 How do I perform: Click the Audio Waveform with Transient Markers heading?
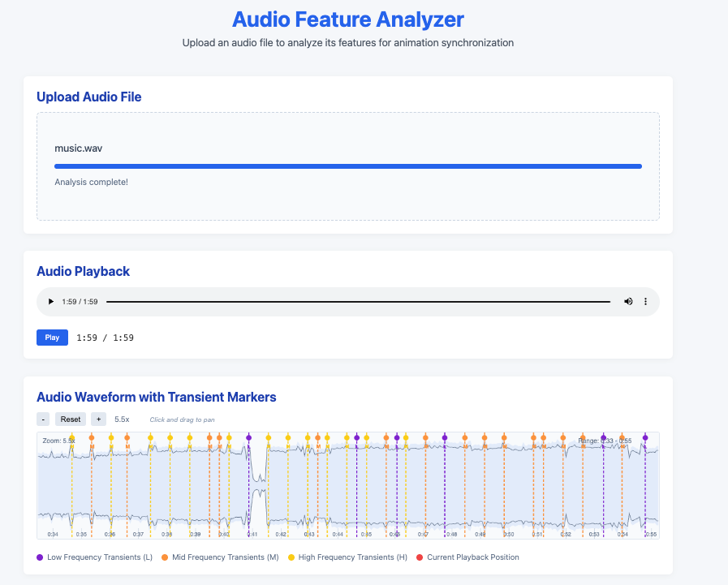(157, 397)
